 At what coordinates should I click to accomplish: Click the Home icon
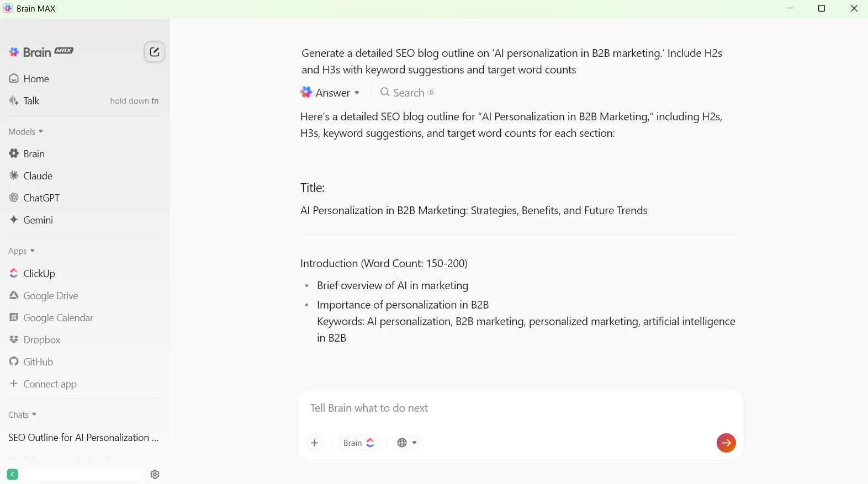[x=14, y=78]
